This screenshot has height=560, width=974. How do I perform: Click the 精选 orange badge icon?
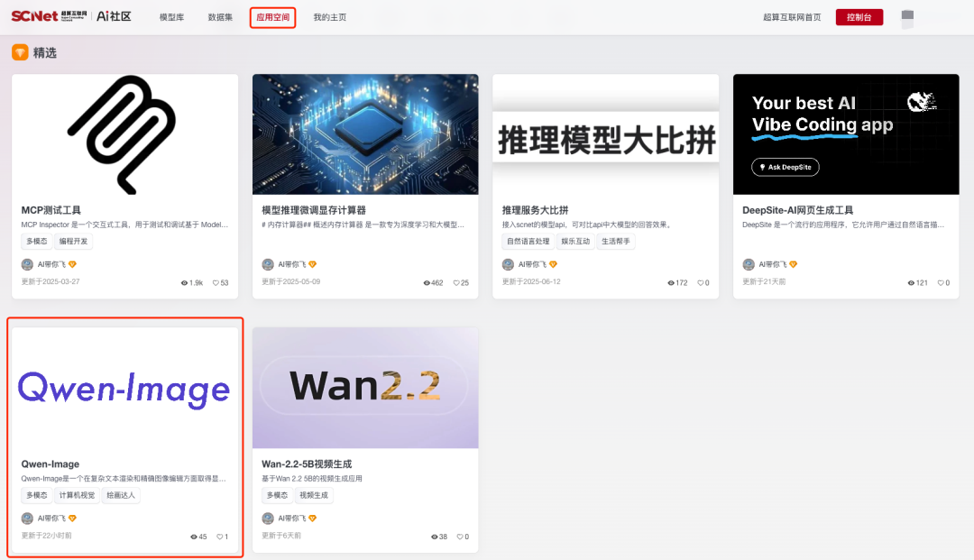pos(20,52)
